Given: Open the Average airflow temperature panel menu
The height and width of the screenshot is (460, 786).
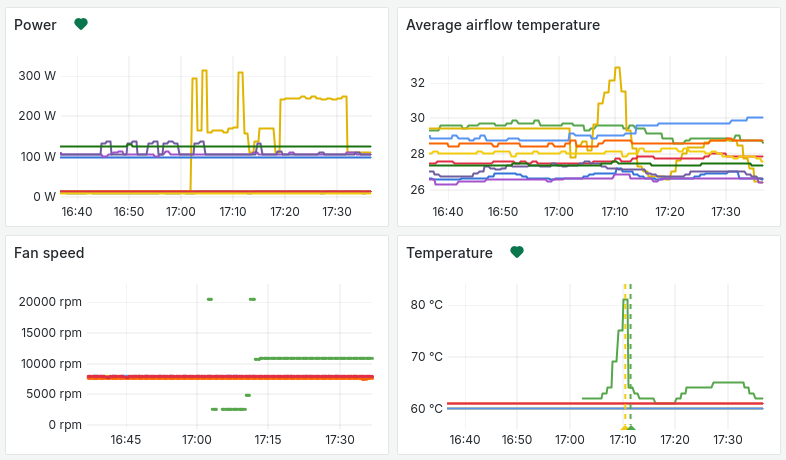Looking at the screenshot, I should pos(502,25).
